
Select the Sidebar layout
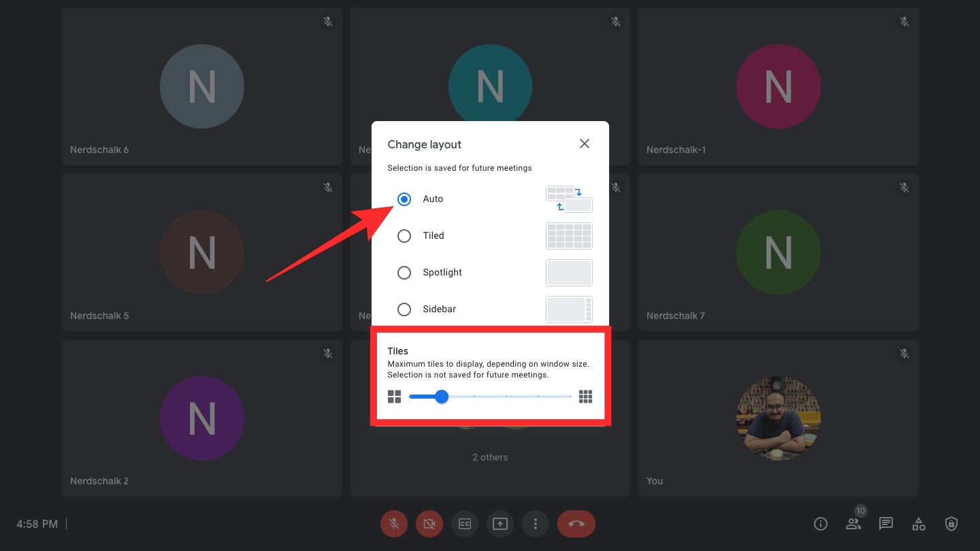click(x=404, y=309)
